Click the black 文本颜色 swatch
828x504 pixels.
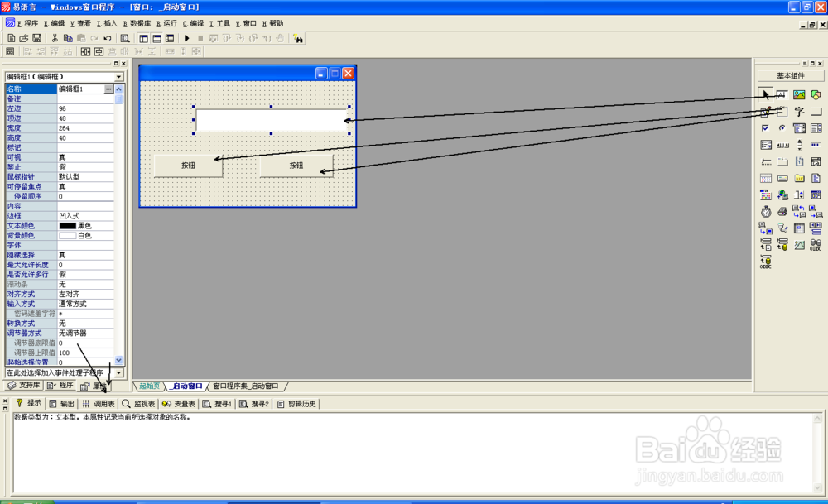tap(68, 226)
